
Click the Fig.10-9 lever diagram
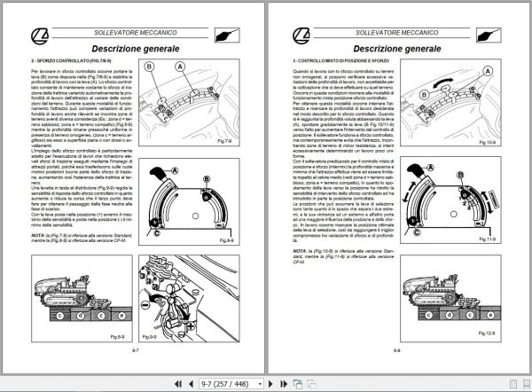[450, 103]
